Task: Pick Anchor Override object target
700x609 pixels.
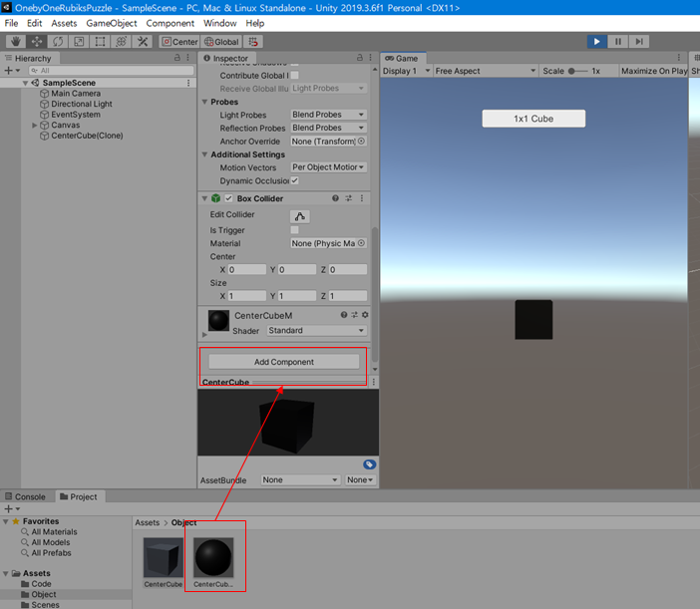Action: (361, 141)
